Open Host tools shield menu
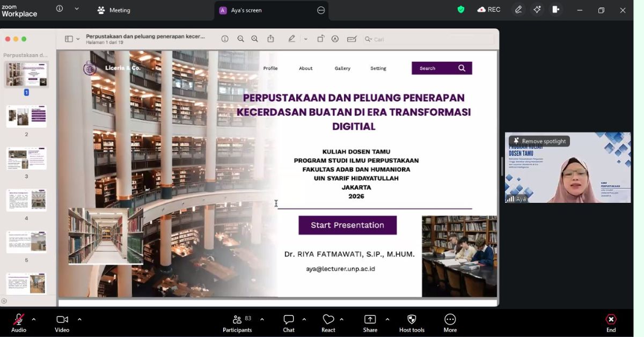This screenshot has height=337, width=644. (x=412, y=323)
